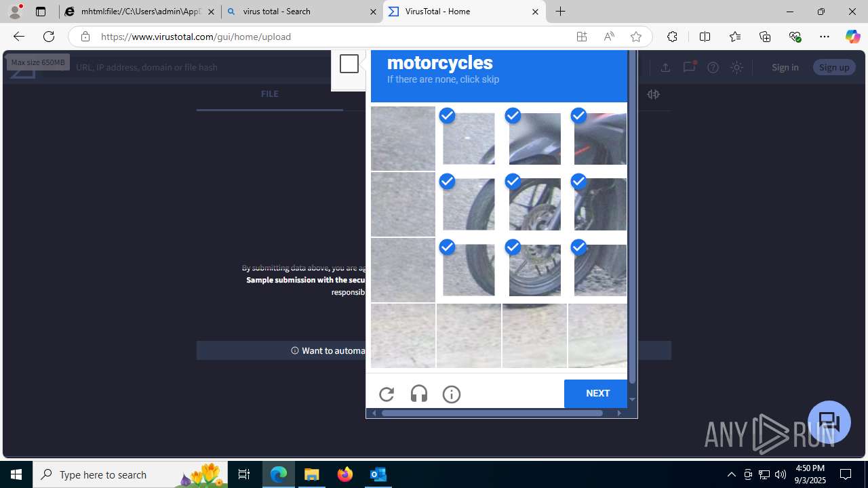Click VirusTotal upload icon in header
This screenshot has height=488, width=868.
coord(665,67)
